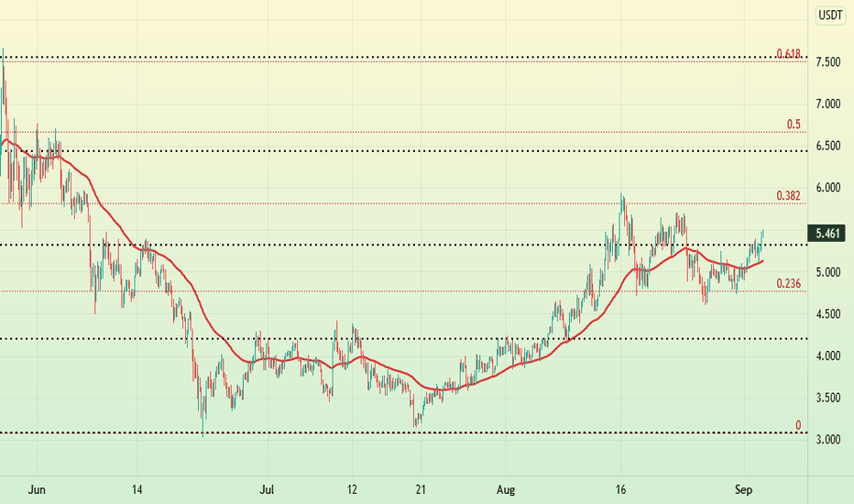Click the 0.236 Fibonacci level label
The image size is (854, 504).
click(789, 283)
